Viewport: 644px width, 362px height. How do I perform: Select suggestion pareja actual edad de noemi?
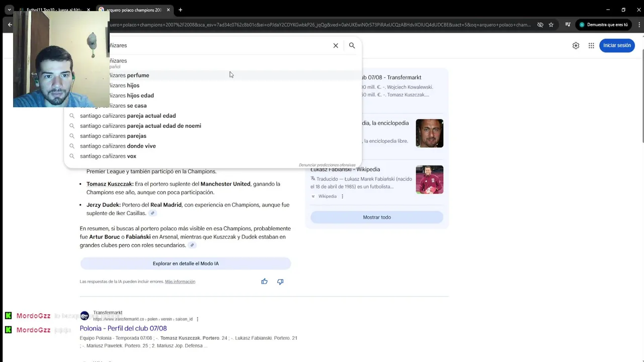click(x=213, y=126)
